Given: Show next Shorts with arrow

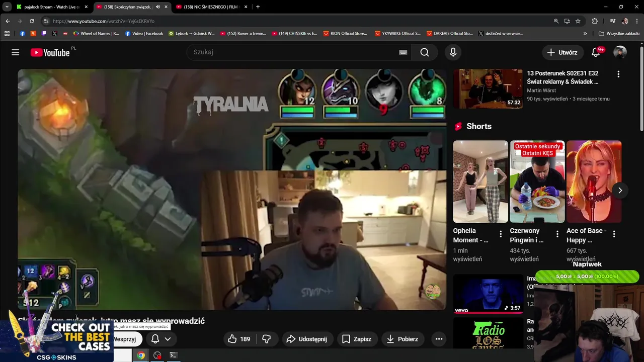Looking at the screenshot, I should (620, 191).
